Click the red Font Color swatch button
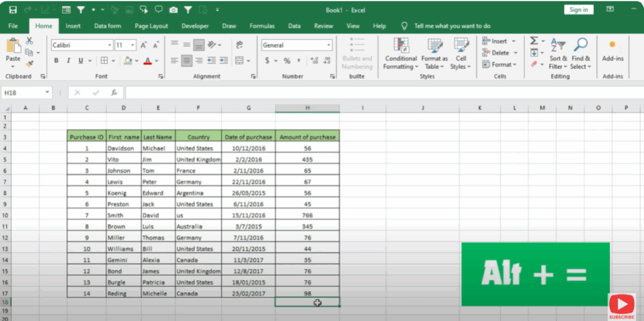This screenshot has height=321, width=644. (x=147, y=61)
